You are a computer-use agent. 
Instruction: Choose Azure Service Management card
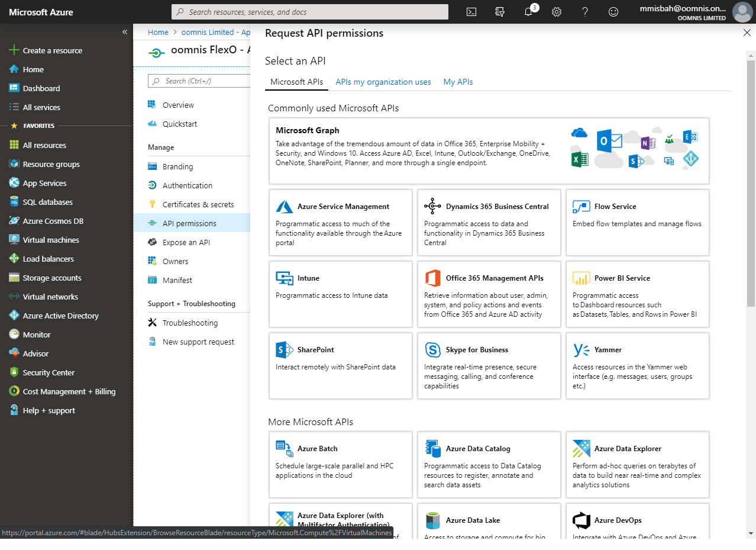pos(341,223)
